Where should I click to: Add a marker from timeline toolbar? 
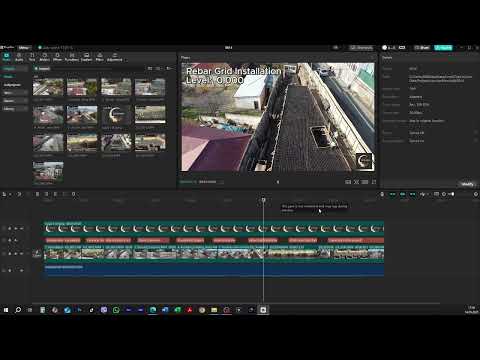(74, 194)
